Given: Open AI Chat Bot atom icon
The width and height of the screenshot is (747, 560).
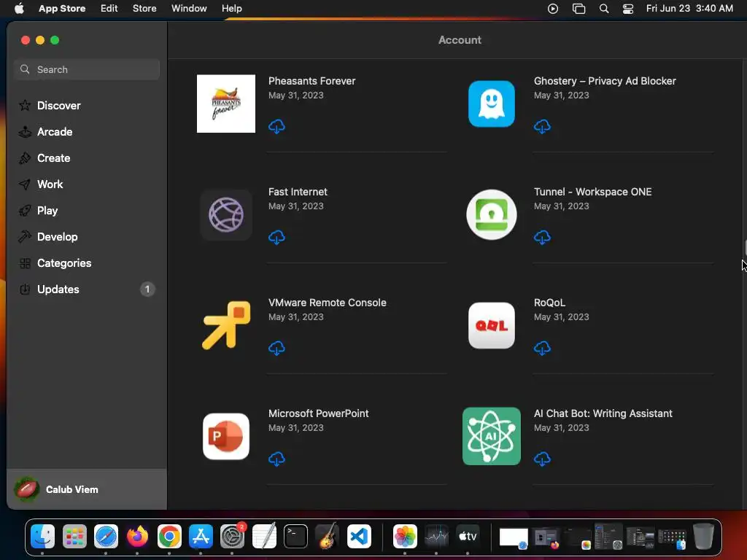Looking at the screenshot, I should point(491,436).
